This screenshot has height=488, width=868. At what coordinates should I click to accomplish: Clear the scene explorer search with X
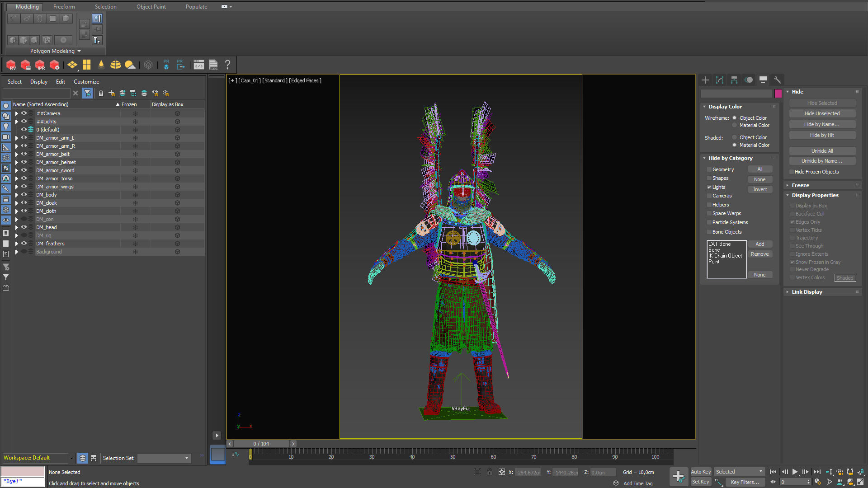click(x=75, y=93)
